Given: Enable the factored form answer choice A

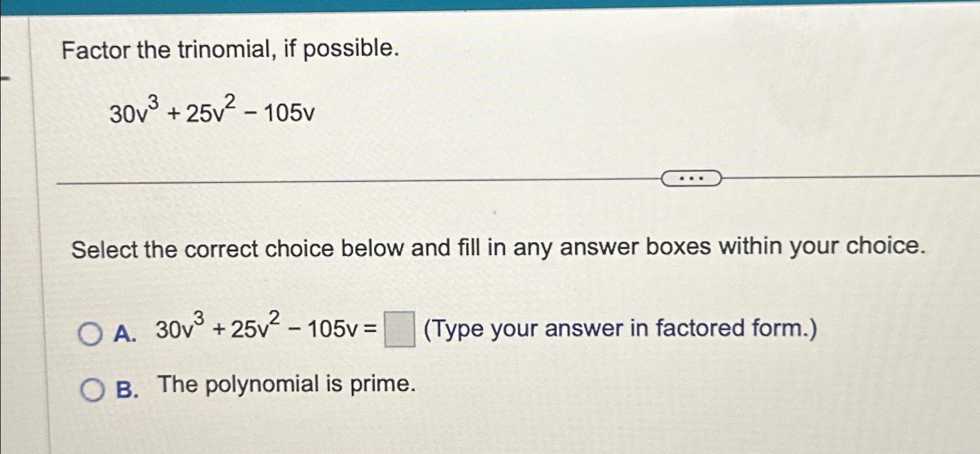Looking at the screenshot, I should pos(91,332).
